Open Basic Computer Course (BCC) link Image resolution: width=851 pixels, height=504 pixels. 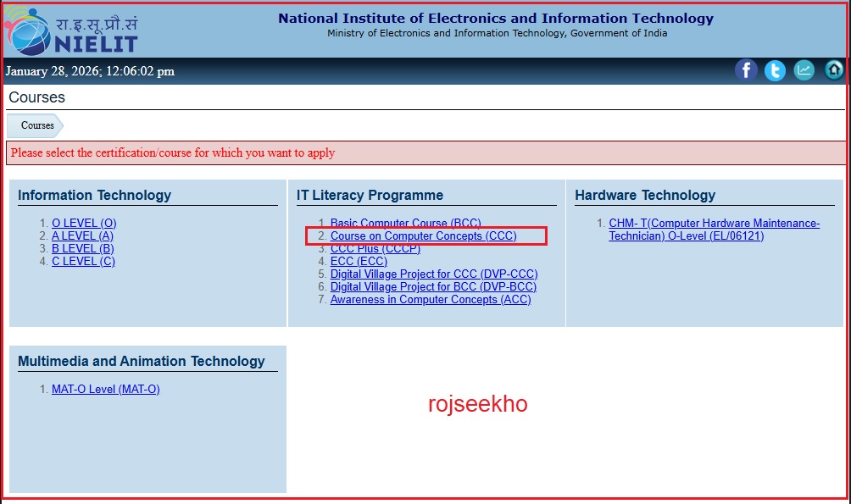(405, 224)
